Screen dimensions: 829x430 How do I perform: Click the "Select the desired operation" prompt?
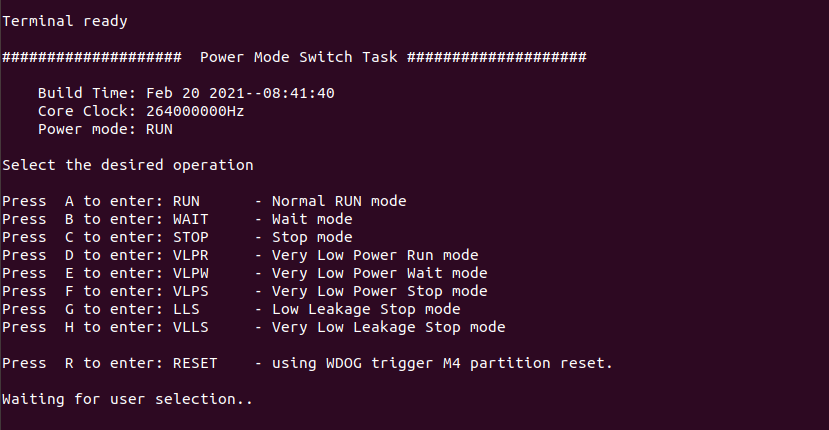click(x=128, y=165)
